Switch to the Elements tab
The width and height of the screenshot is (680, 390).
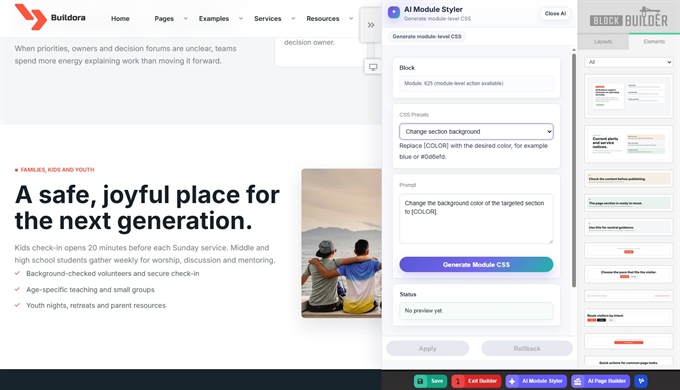pos(654,42)
